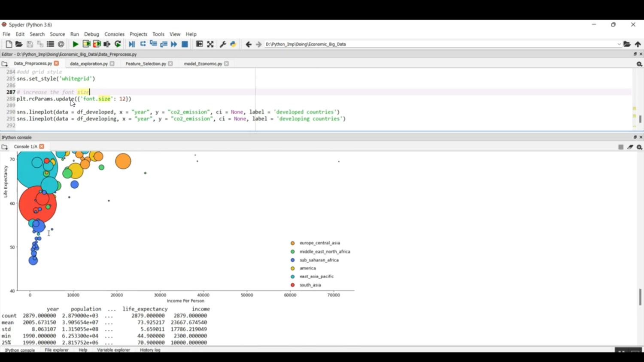This screenshot has height=362, width=644.
Task: Re-run the last script icon
Action: (118, 44)
